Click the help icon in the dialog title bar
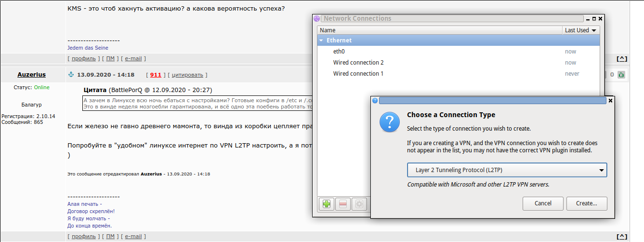The image size is (644, 242). tap(375, 101)
